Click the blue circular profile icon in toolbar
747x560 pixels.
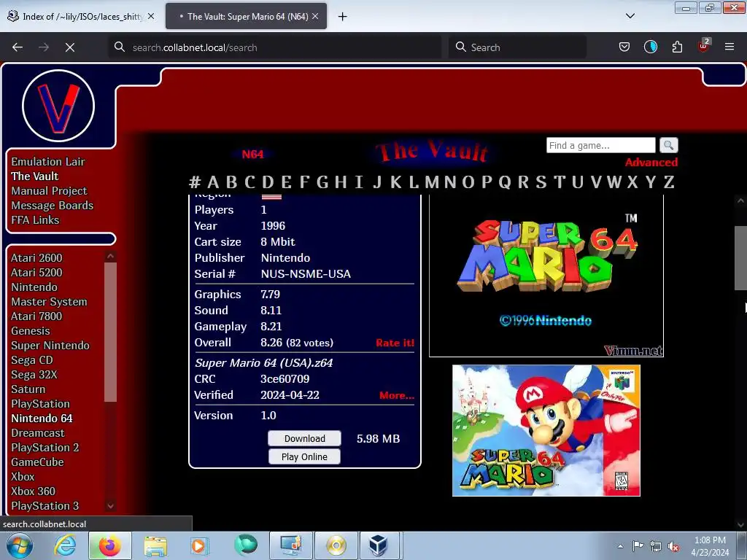point(650,47)
